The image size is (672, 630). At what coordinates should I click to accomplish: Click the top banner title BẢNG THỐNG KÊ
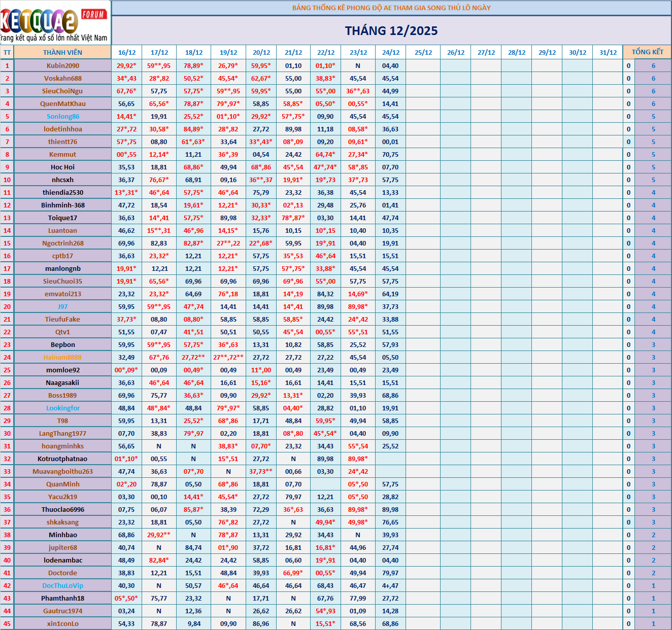click(391, 8)
